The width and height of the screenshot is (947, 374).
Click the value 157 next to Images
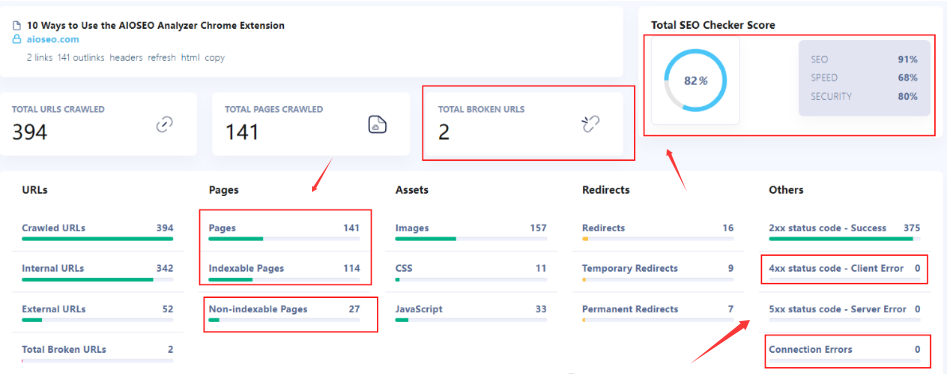(538, 228)
